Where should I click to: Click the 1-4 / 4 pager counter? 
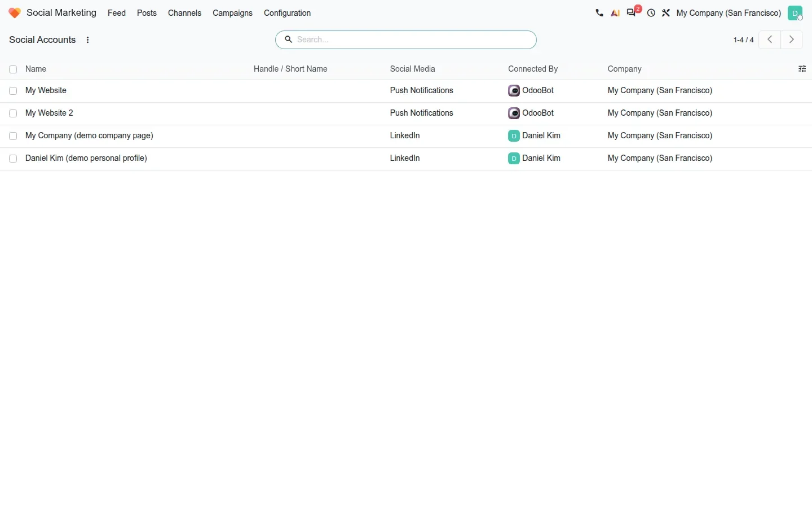point(743,40)
